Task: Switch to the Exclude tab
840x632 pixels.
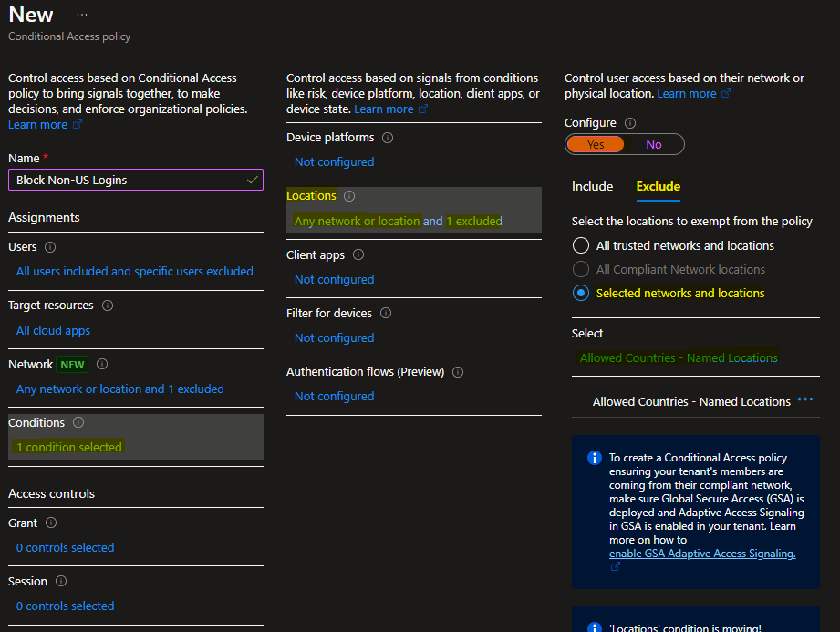Action: [659, 186]
